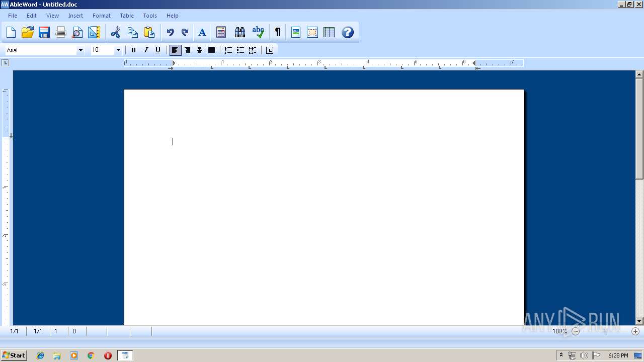Open word count via the calculator icon
Screen dimensions: 644x362
[x=221, y=33]
